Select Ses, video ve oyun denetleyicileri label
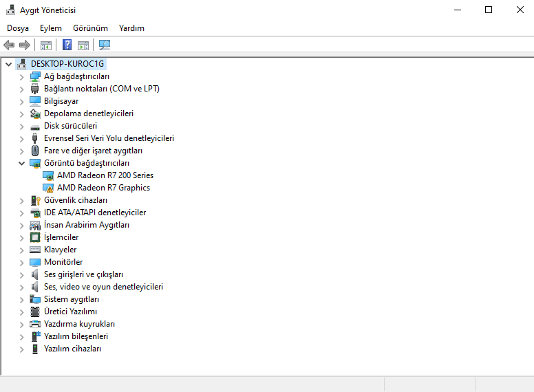Image resolution: width=534 pixels, height=392 pixels. pyautogui.click(x=103, y=287)
